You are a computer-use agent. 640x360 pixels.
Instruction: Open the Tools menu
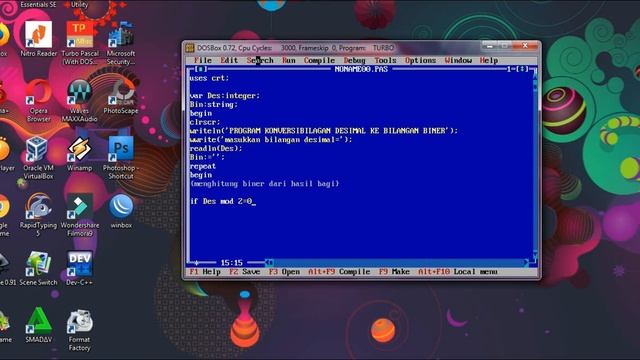coord(385,60)
